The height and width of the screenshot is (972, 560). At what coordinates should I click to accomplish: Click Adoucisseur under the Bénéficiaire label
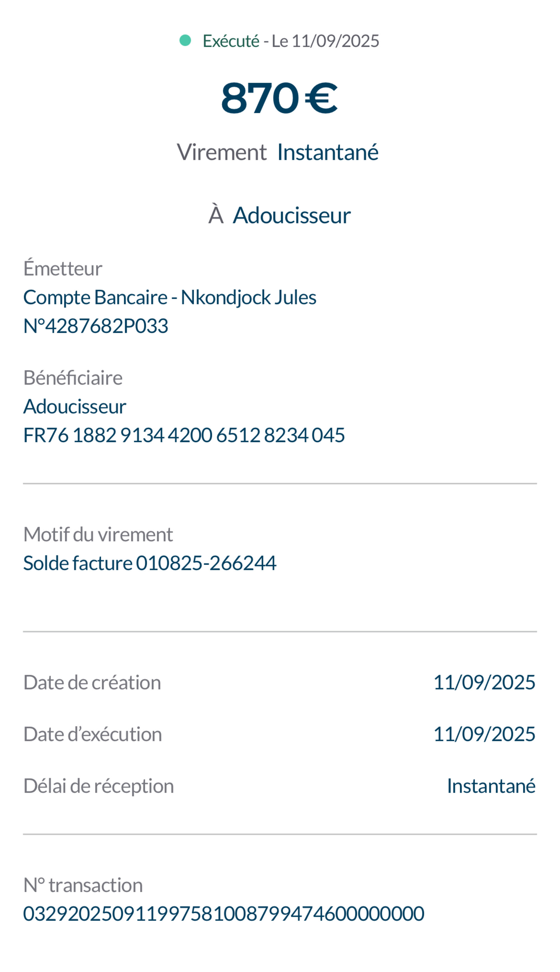pyautogui.click(x=74, y=406)
